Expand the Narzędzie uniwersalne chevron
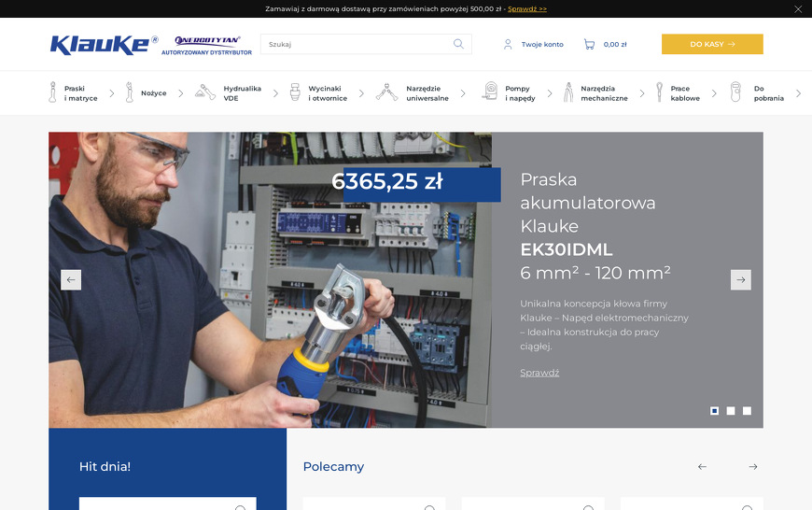 463,93
